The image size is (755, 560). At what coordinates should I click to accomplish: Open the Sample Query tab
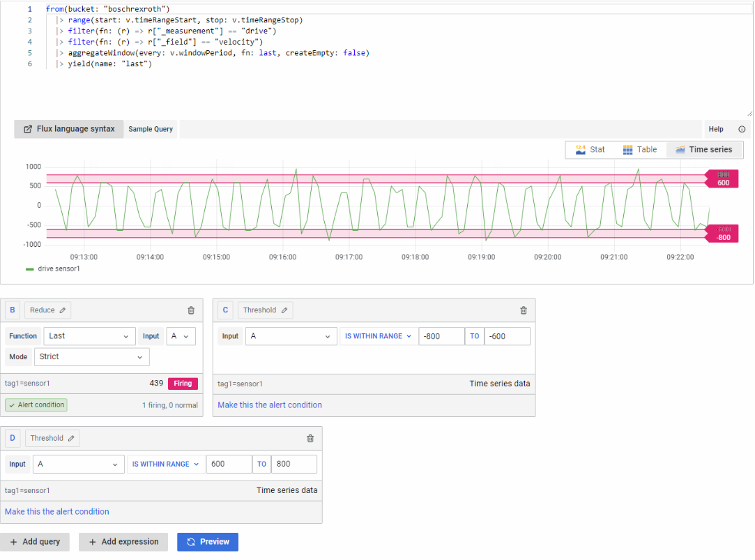coord(151,129)
